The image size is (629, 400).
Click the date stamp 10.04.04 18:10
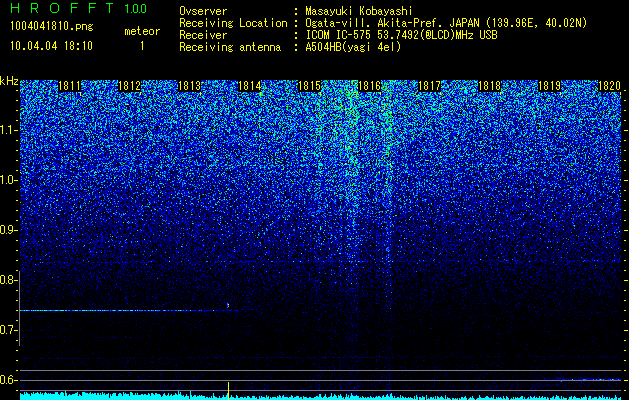(x=51, y=45)
